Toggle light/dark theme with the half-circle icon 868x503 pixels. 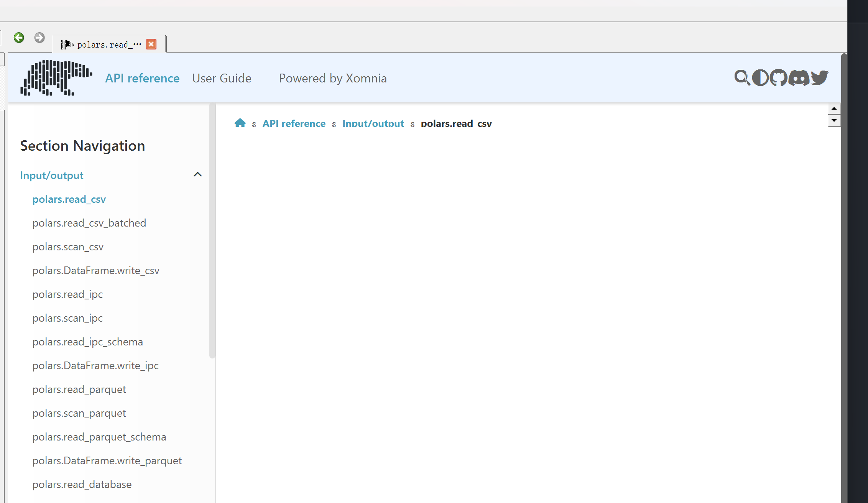pyautogui.click(x=760, y=77)
